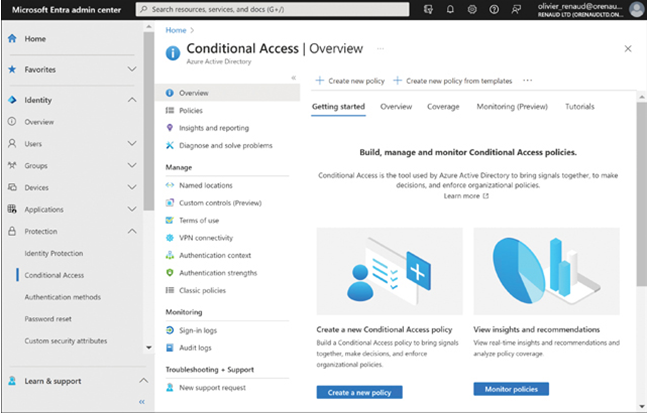Collapse the Identity section
Screen dimensions: 647x415
(132, 100)
